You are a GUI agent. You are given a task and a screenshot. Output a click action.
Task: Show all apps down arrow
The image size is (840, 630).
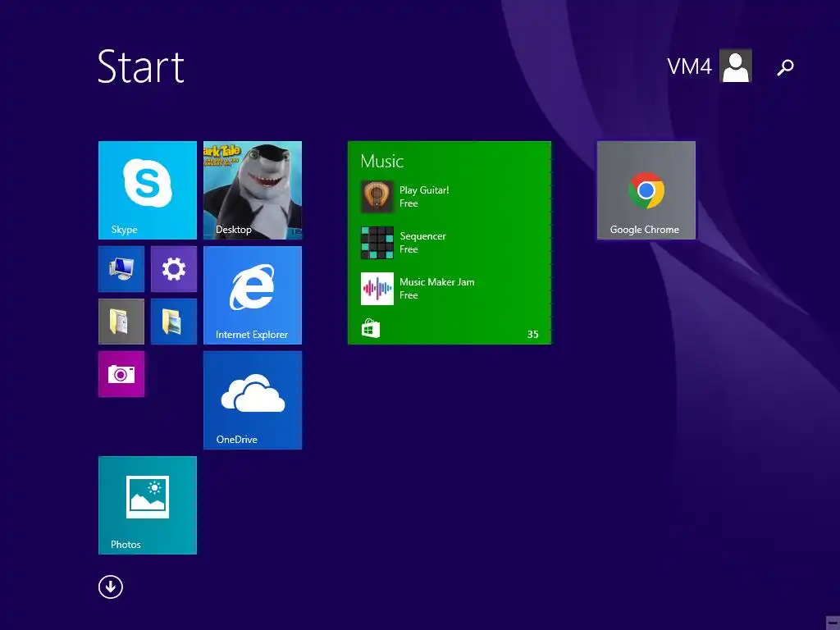point(111,587)
